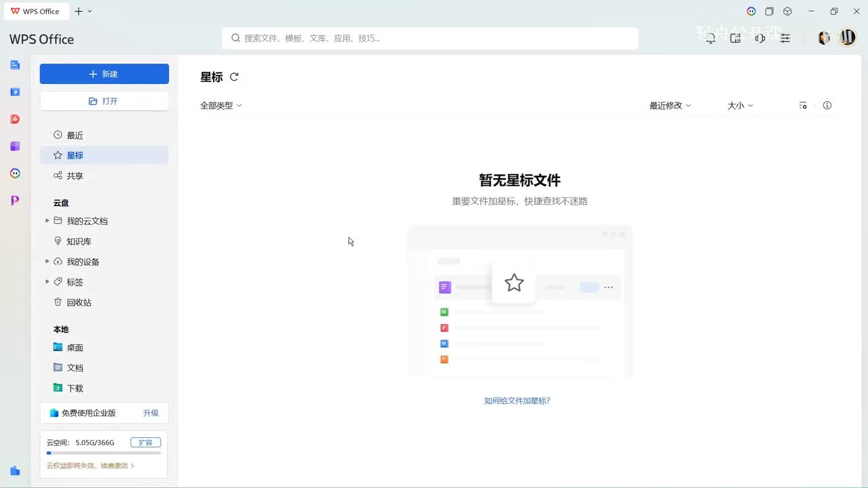Click the blue 新建 button
The width and height of the screenshot is (868, 488).
(x=104, y=74)
